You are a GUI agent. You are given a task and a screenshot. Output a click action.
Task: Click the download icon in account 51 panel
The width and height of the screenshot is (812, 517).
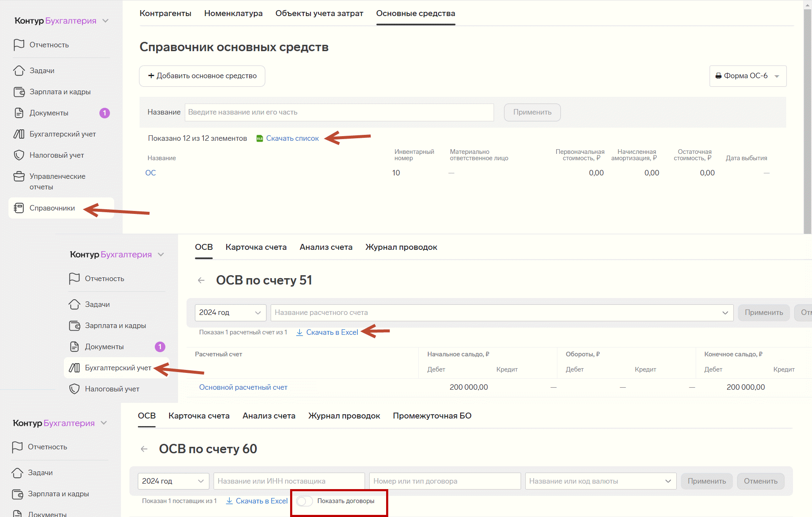pos(299,333)
